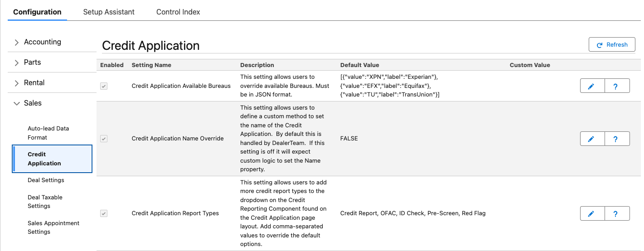The width and height of the screenshot is (644, 251).
Task: Open the Control Index tab
Action: tap(178, 12)
